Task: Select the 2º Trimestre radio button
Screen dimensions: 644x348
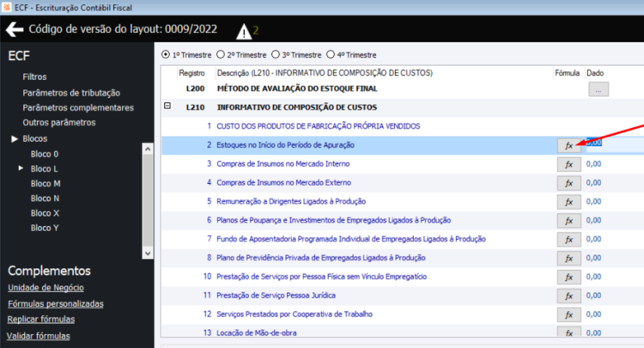Action: (x=221, y=55)
